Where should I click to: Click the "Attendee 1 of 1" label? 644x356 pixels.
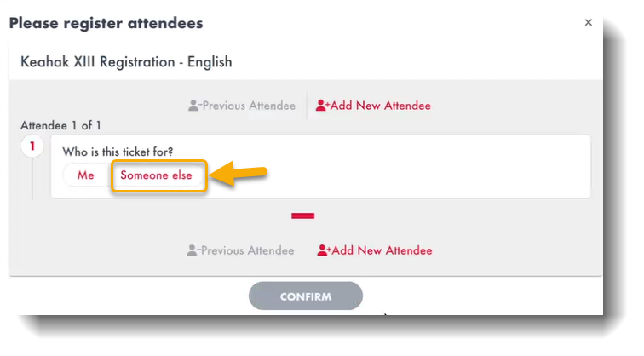coord(60,125)
